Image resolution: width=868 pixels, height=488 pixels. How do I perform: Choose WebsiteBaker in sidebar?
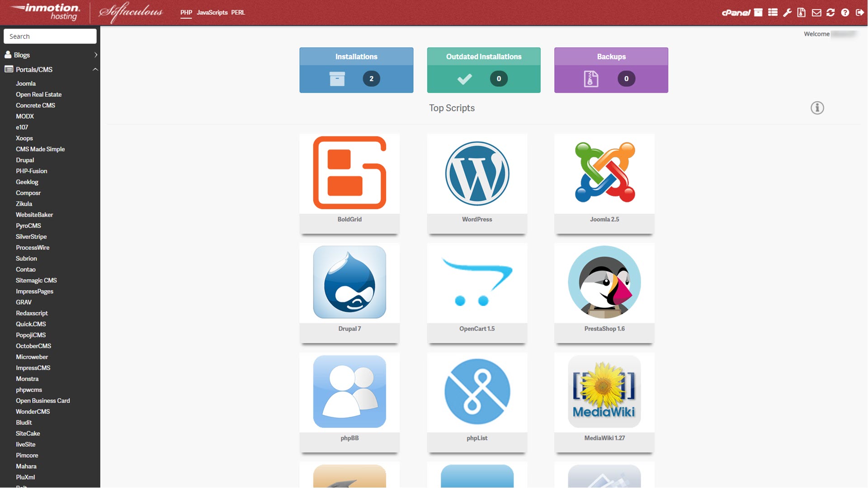point(34,215)
